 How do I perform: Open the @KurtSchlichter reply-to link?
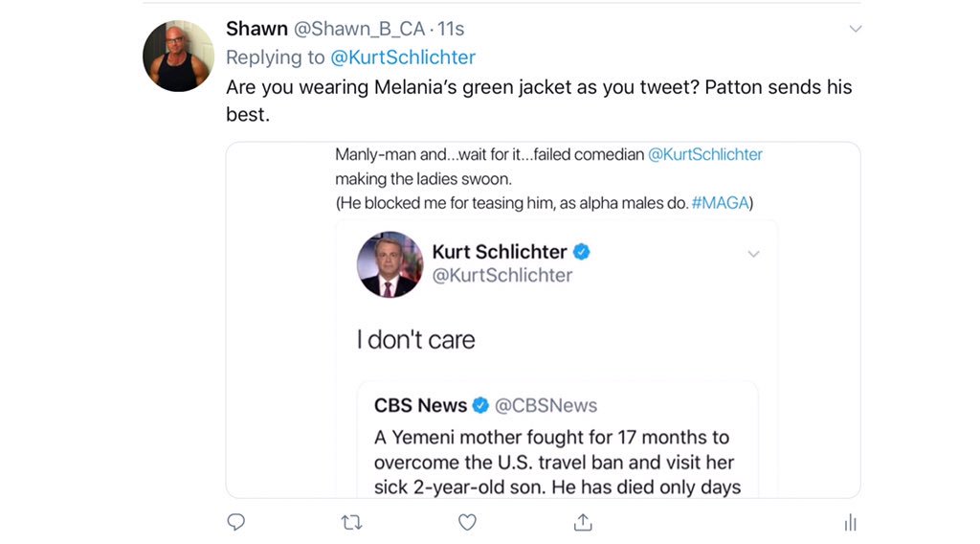(402, 57)
